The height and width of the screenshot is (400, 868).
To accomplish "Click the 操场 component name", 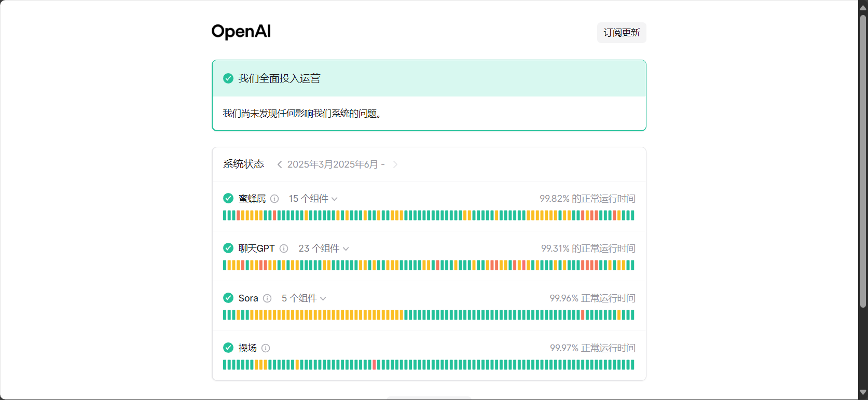I will click(x=247, y=348).
